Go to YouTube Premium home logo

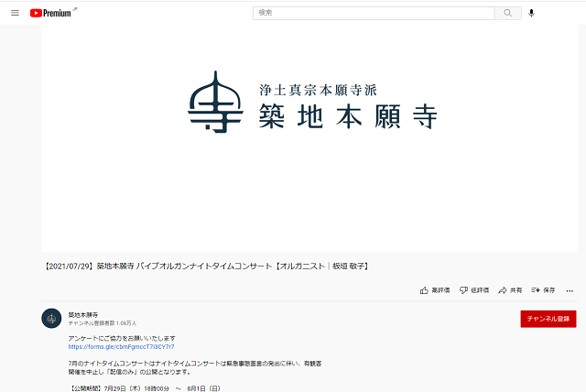point(53,13)
